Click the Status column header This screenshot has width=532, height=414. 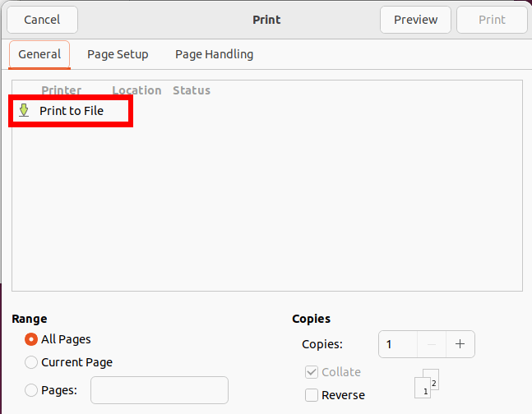192,90
